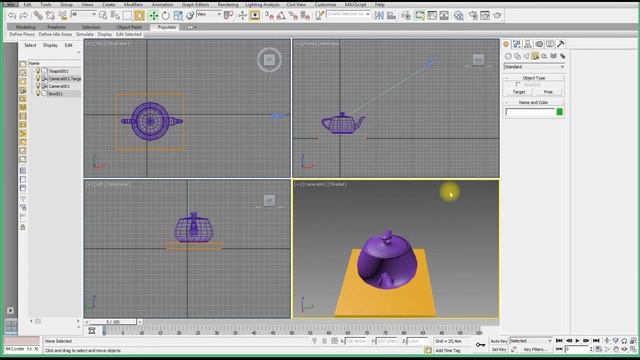The width and height of the screenshot is (640, 360).
Task: Open the Rendering menu
Action: click(228, 4)
